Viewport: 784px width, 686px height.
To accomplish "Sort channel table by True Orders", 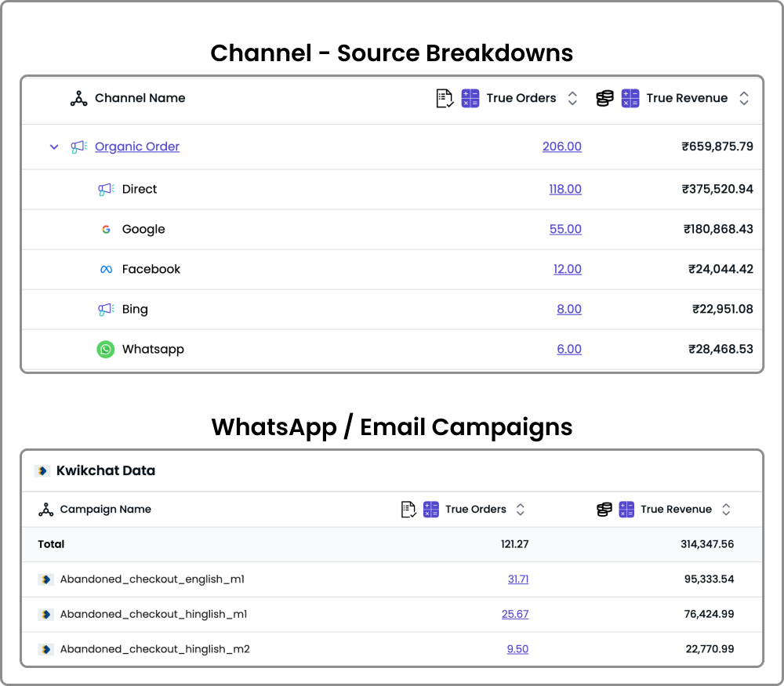I will coord(572,99).
